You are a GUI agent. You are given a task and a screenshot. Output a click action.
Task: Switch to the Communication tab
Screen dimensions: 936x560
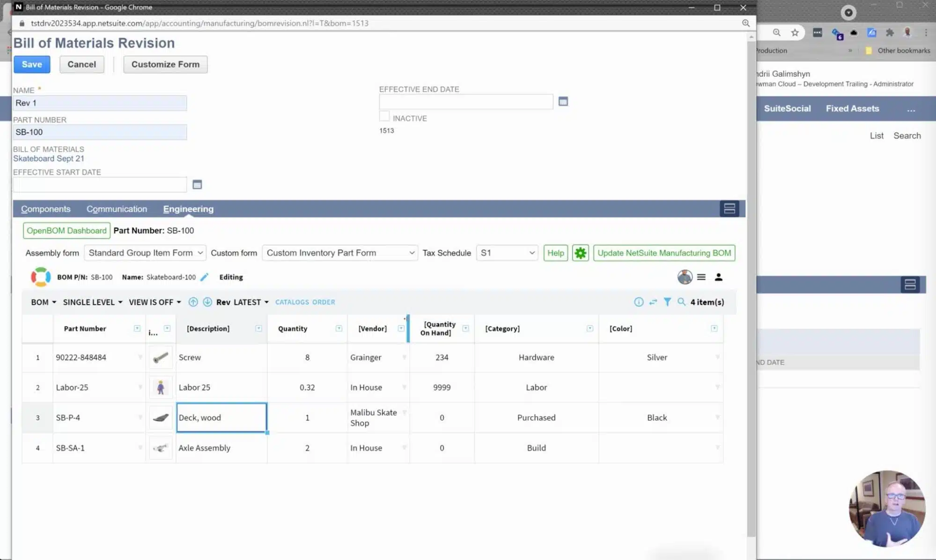pyautogui.click(x=117, y=209)
